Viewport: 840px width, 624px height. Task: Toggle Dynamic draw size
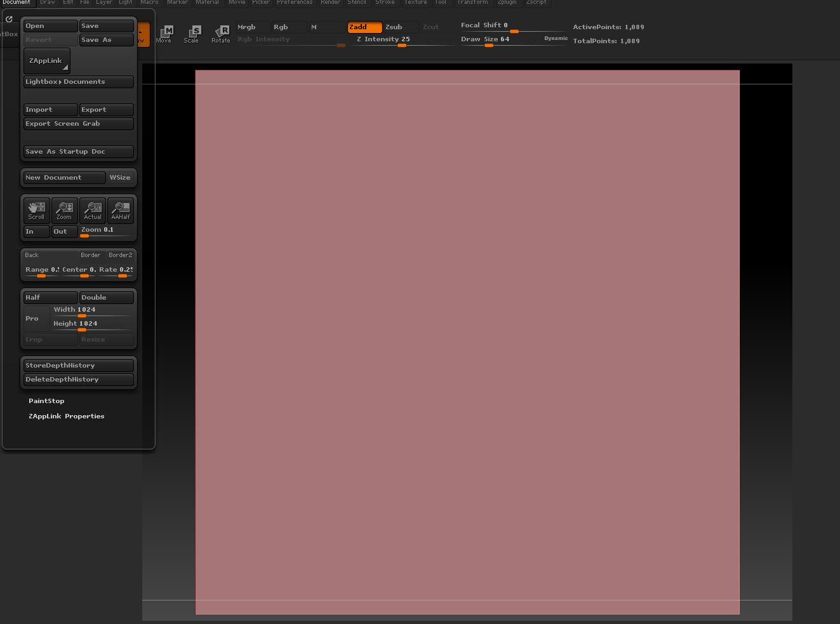(556, 39)
